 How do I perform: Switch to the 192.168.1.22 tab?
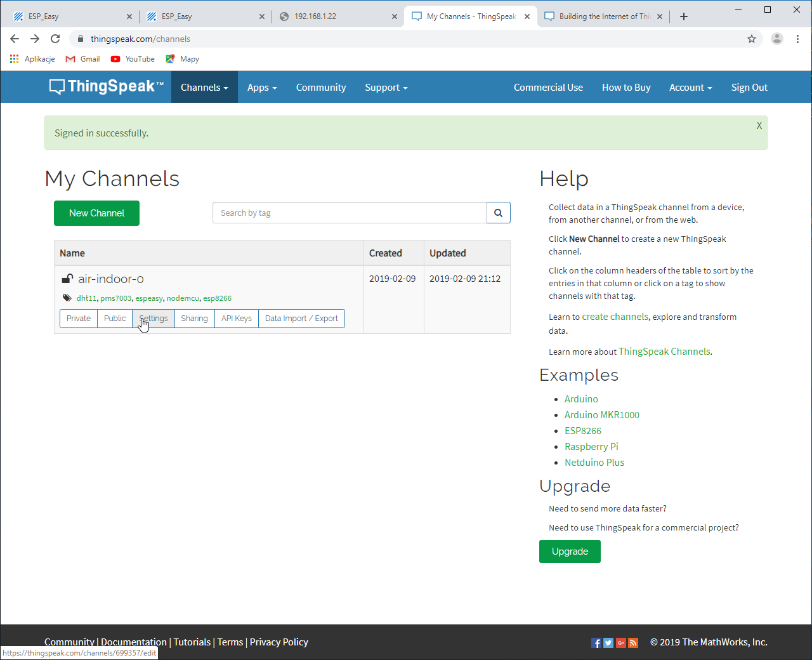pos(338,16)
